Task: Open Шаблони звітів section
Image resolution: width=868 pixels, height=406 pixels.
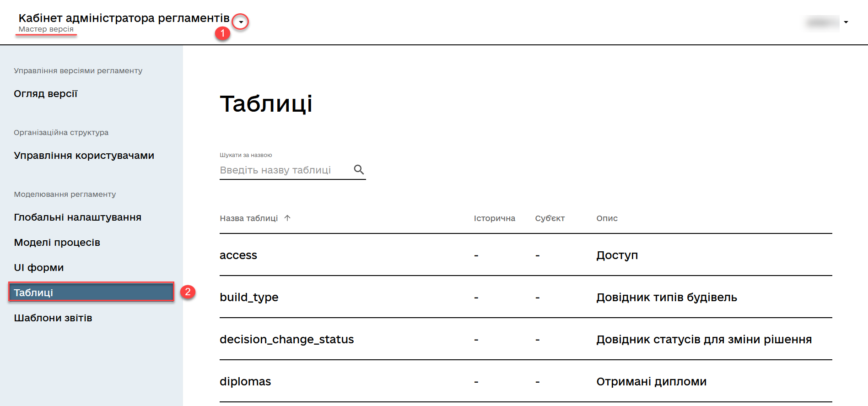Action: click(53, 318)
